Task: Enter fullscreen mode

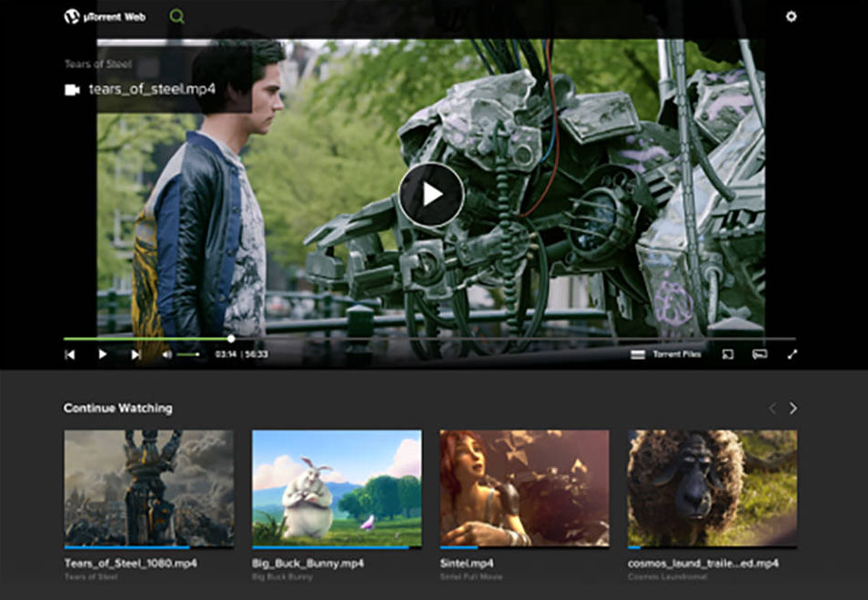Action: coord(792,354)
